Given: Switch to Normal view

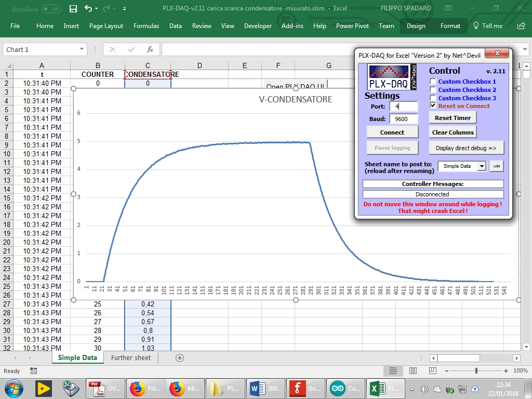Looking at the screenshot, I should (393, 371).
